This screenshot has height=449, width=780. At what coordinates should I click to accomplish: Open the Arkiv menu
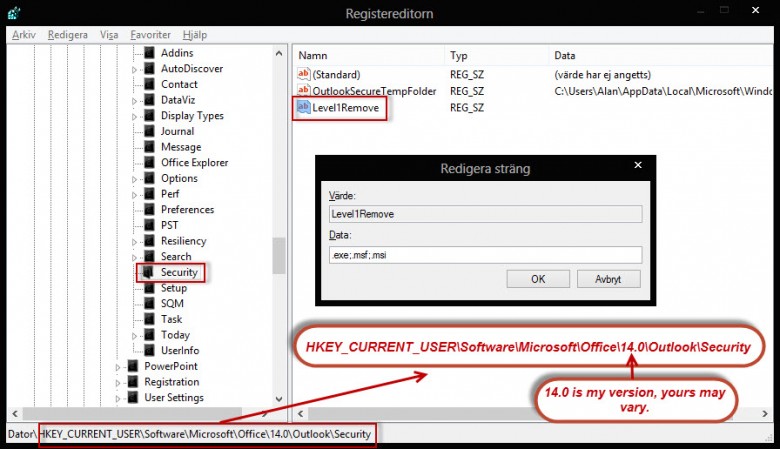click(24, 35)
